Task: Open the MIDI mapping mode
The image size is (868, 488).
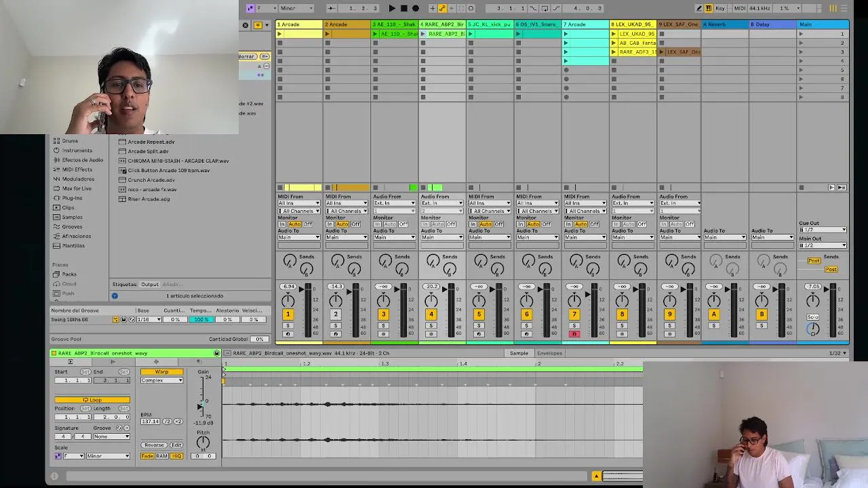Action: point(739,8)
